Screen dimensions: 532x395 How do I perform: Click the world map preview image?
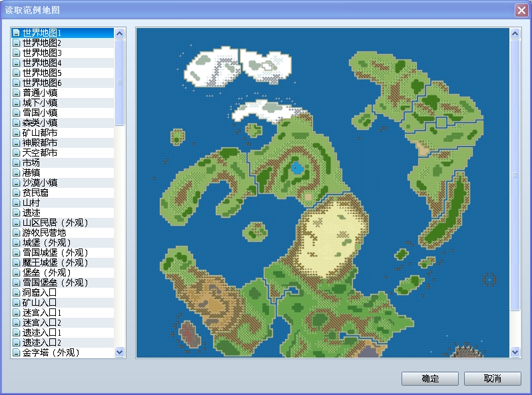323,193
